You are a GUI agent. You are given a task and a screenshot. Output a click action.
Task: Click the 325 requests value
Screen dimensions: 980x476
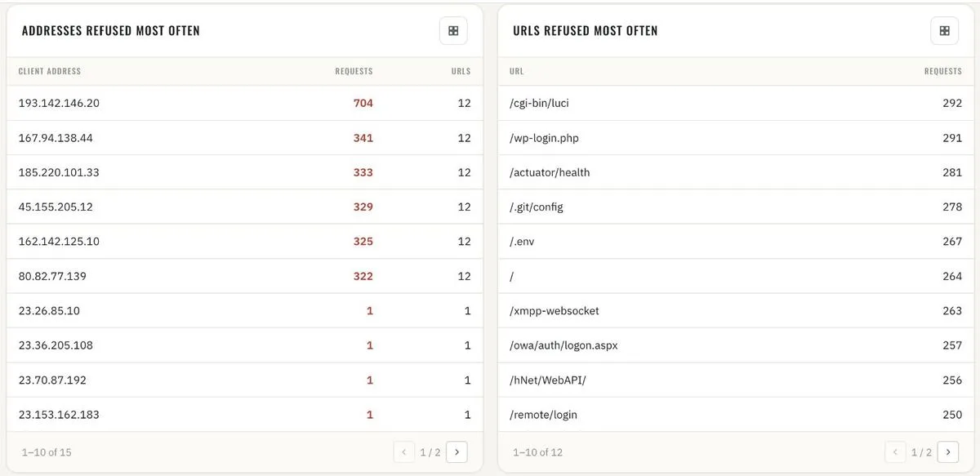(363, 242)
